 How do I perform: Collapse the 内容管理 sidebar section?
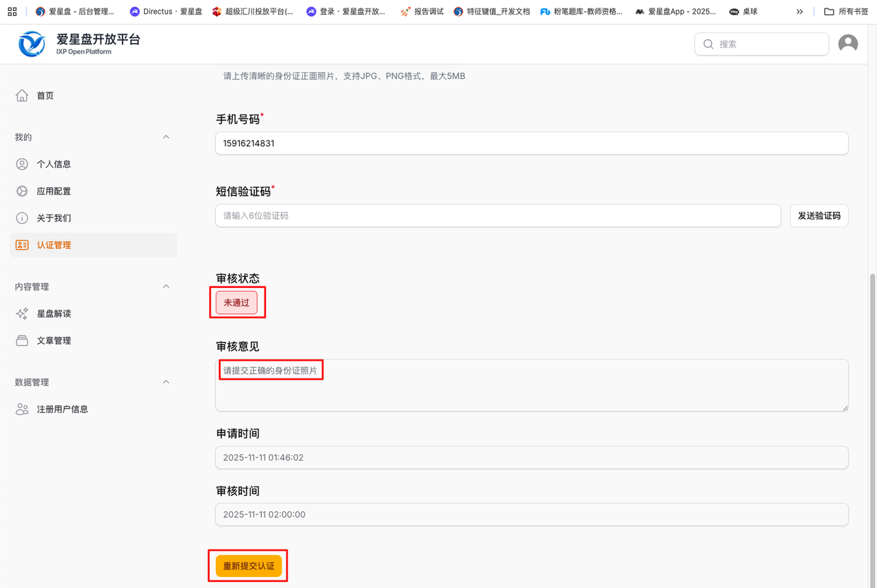[x=166, y=286]
